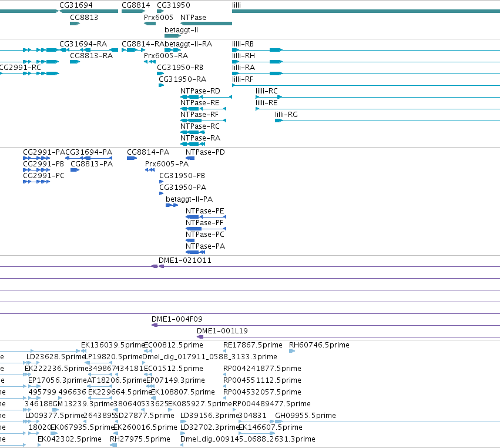Image resolution: width=500 pixels, height=448 pixels.
Task: Select EST EK136039.5prime
Action: [x=113, y=345]
